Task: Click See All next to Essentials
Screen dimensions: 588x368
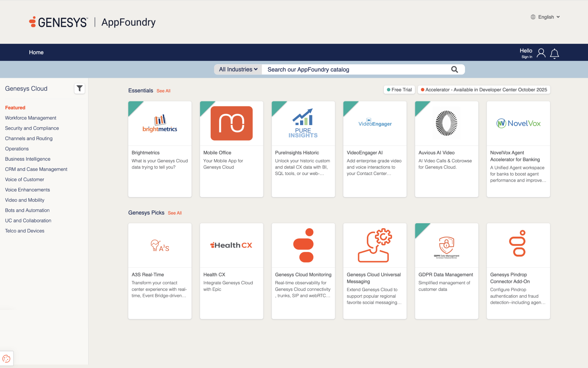Action: pyautogui.click(x=163, y=91)
